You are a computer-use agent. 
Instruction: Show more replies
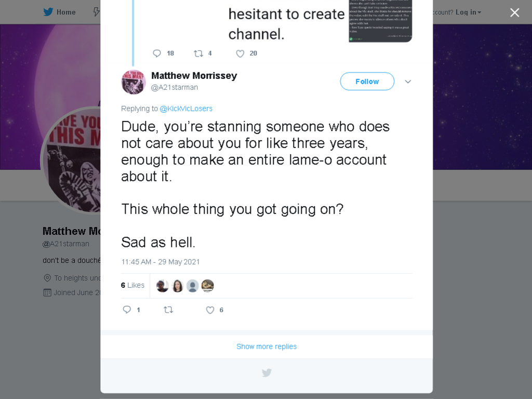(267, 347)
